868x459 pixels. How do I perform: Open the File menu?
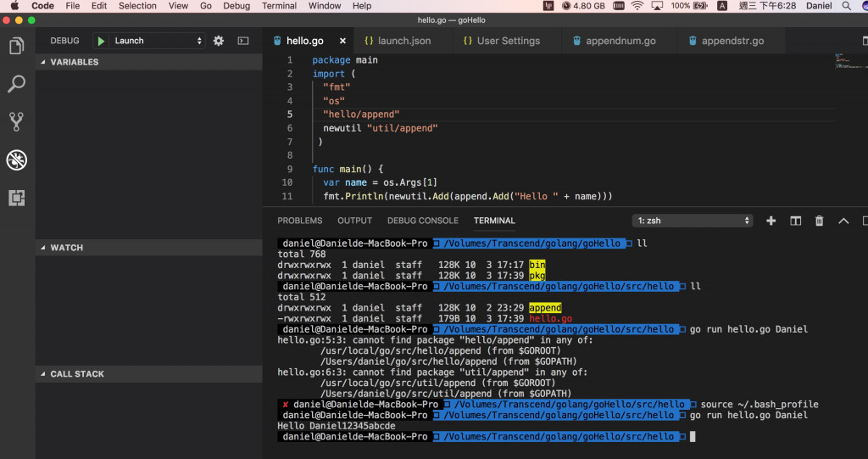tap(73, 6)
